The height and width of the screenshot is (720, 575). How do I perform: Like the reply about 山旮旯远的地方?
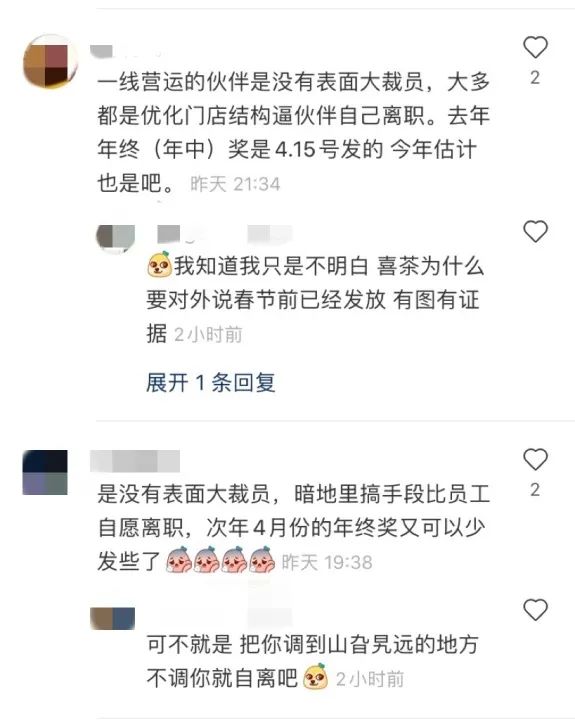(536, 610)
